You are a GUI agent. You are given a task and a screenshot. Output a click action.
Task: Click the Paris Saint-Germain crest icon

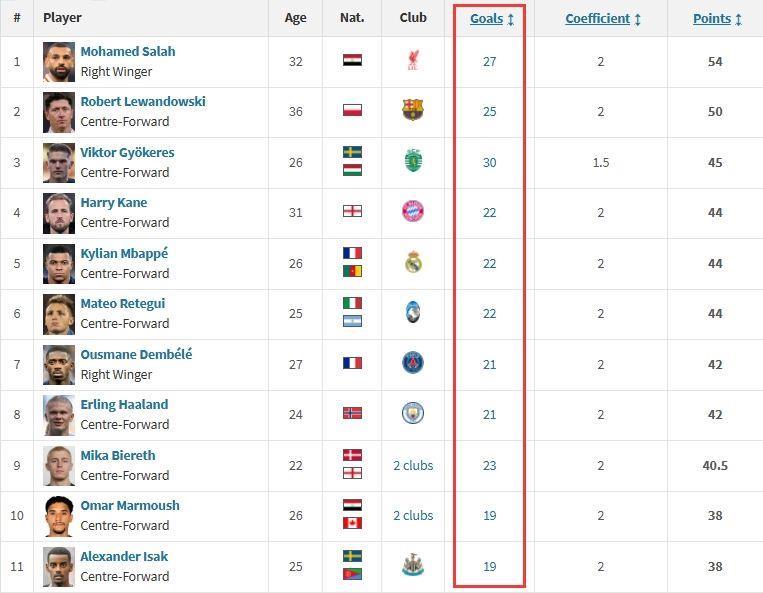(x=413, y=363)
